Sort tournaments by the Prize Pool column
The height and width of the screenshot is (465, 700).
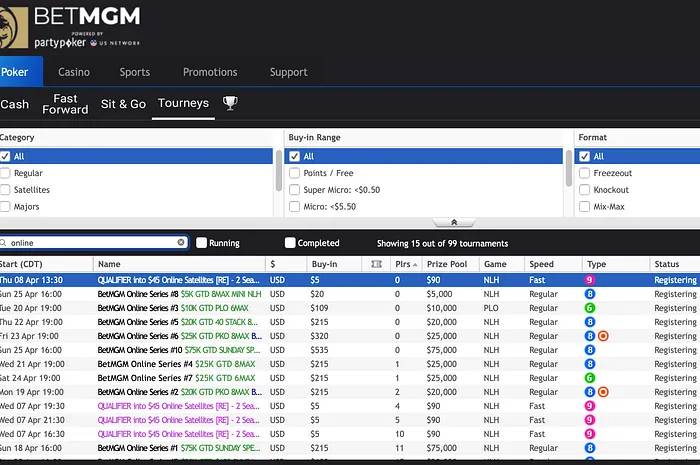coord(446,264)
